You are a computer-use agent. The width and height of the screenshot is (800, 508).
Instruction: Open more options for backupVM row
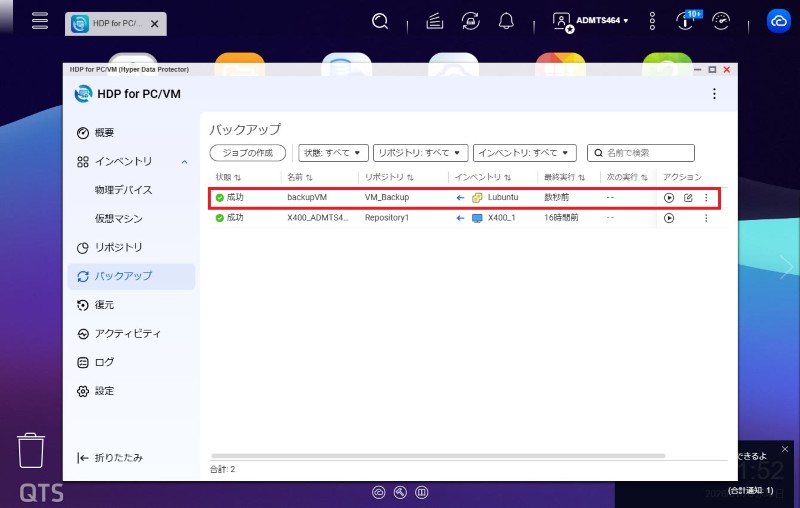[x=706, y=198]
